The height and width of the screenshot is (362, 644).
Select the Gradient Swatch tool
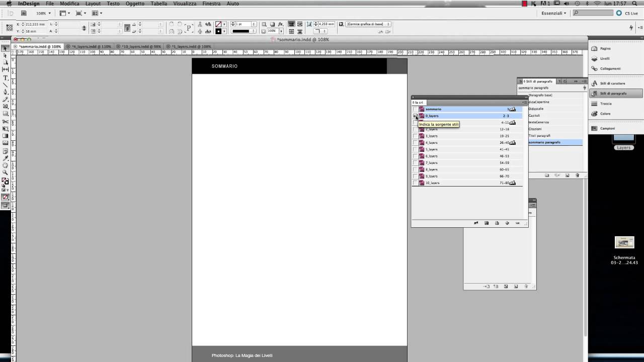[6, 136]
